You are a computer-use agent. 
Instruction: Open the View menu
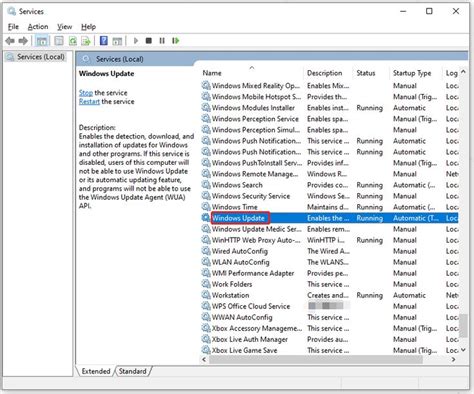[x=64, y=27]
